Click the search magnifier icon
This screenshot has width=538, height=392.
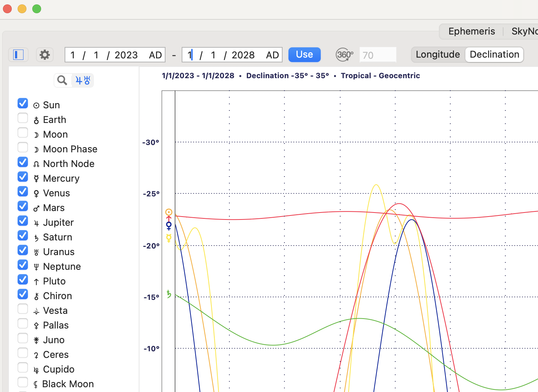(x=61, y=80)
